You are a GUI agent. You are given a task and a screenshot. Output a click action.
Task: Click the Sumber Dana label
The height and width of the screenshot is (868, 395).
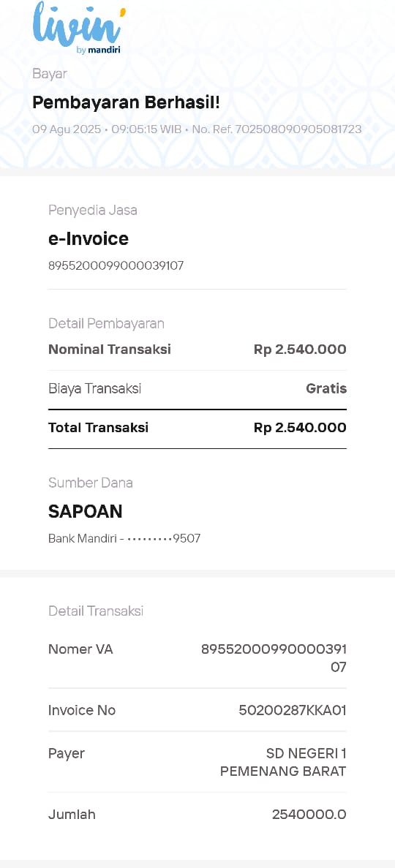[90, 483]
